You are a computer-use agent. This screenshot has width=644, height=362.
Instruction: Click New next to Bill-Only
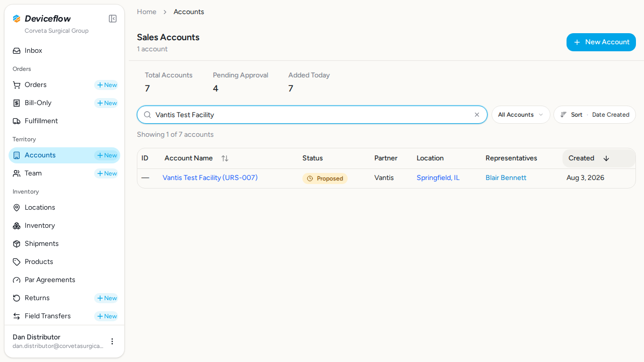[x=107, y=103]
